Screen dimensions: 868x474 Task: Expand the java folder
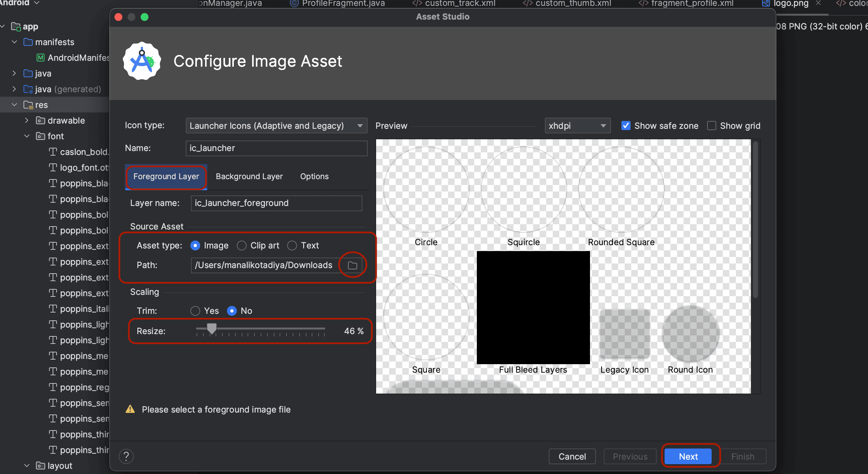pyautogui.click(x=14, y=74)
